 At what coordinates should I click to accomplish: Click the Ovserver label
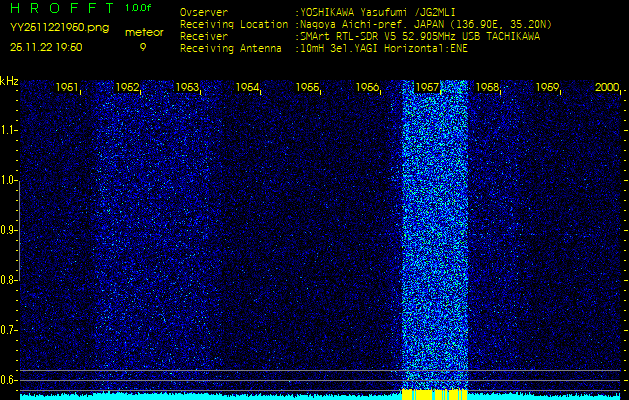coord(204,12)
